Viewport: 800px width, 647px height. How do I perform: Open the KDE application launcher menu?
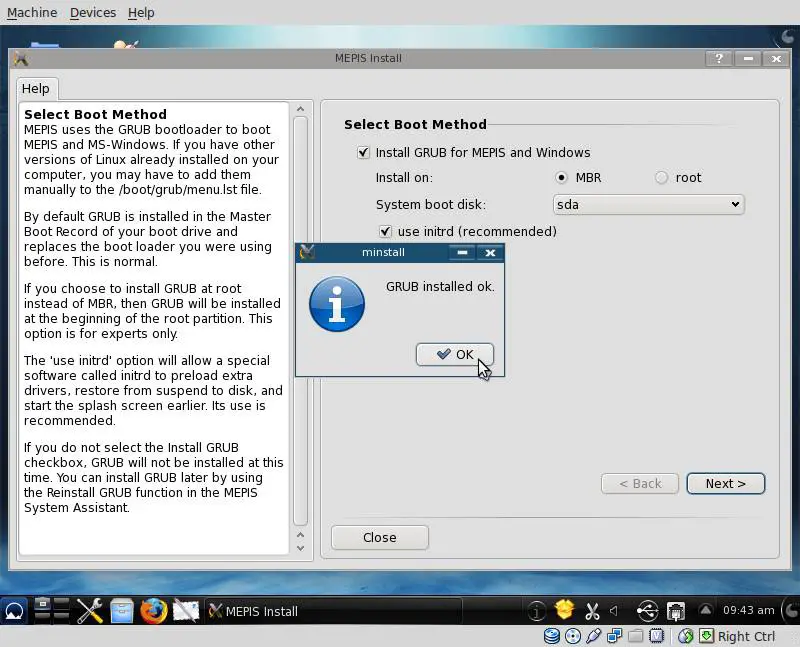[14, 611]
